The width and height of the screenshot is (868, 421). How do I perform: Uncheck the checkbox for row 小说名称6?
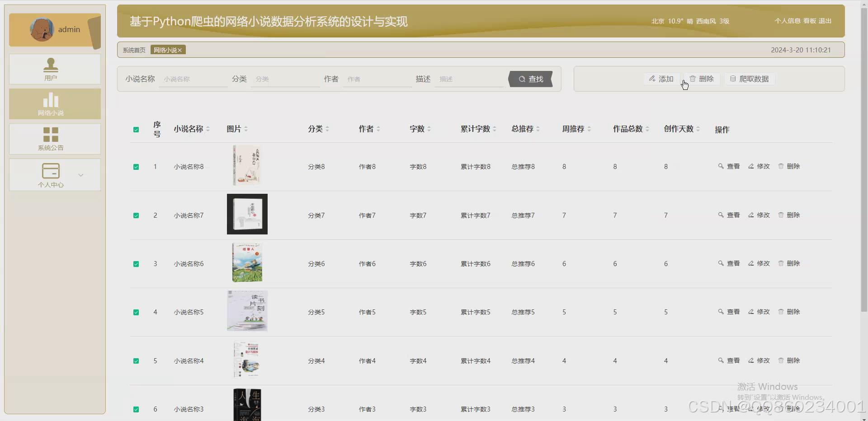click(136, 264)
